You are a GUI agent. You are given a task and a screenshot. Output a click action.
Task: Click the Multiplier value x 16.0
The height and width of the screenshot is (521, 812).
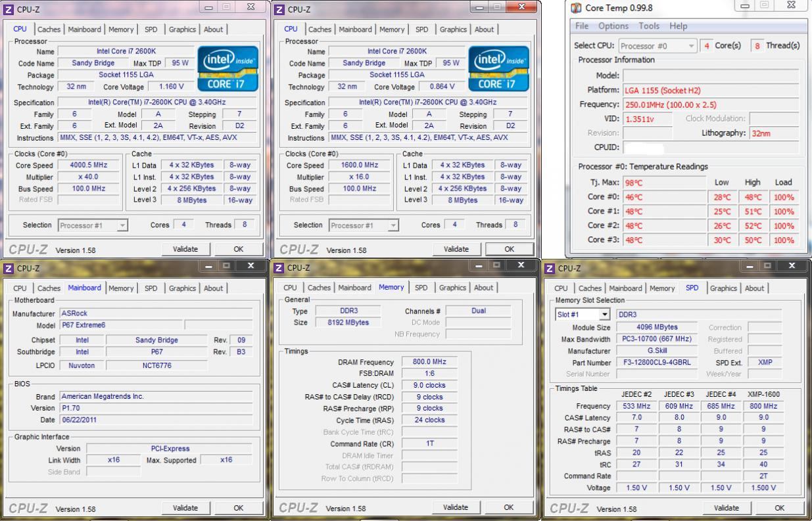pos(359,177)
